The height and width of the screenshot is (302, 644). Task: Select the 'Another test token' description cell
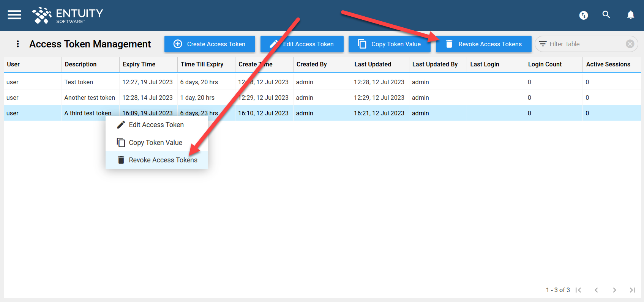tap(90, 98)
